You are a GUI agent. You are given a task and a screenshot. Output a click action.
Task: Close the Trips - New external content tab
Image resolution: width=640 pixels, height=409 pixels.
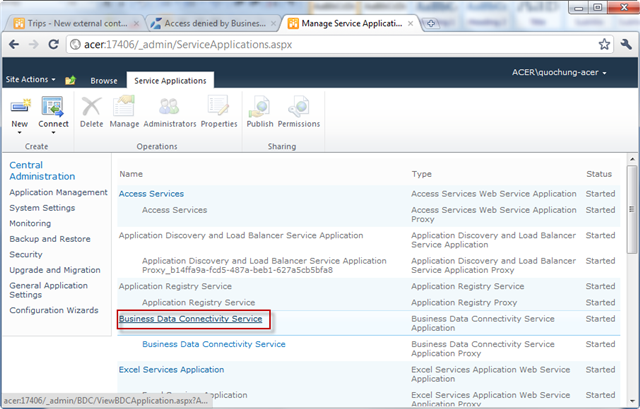coord(137,24)
